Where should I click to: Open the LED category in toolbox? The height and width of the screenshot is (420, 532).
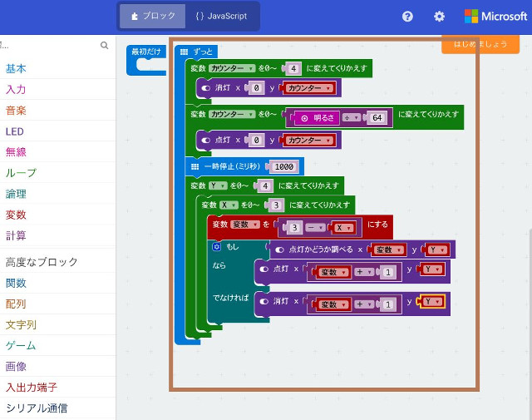[15, 131]
